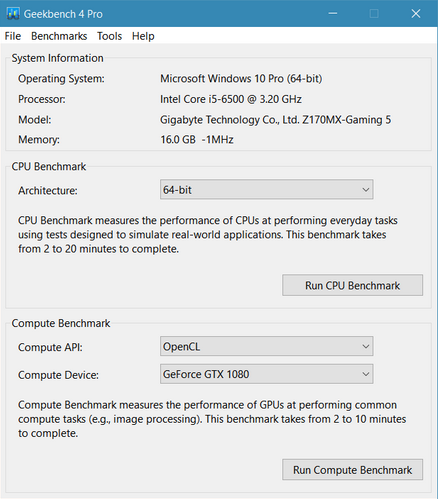Open the Tools menu
This screenshot has width=438, height=499.
[109, 36]
